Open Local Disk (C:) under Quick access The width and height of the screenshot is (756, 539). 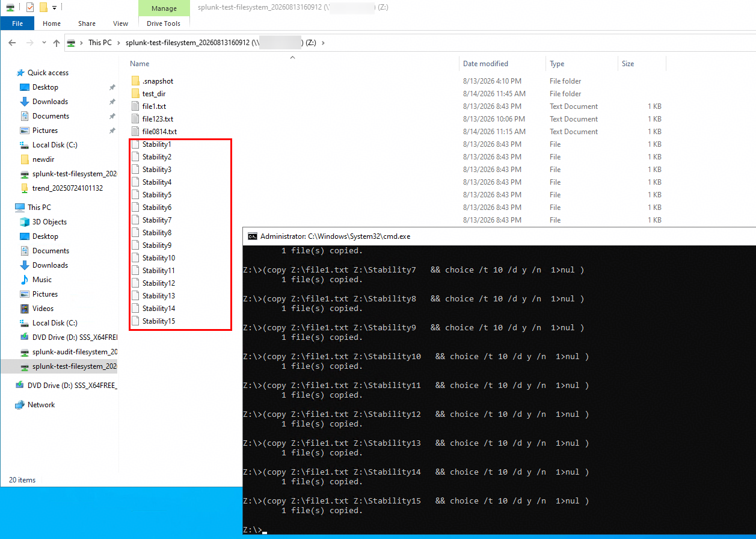55,145
